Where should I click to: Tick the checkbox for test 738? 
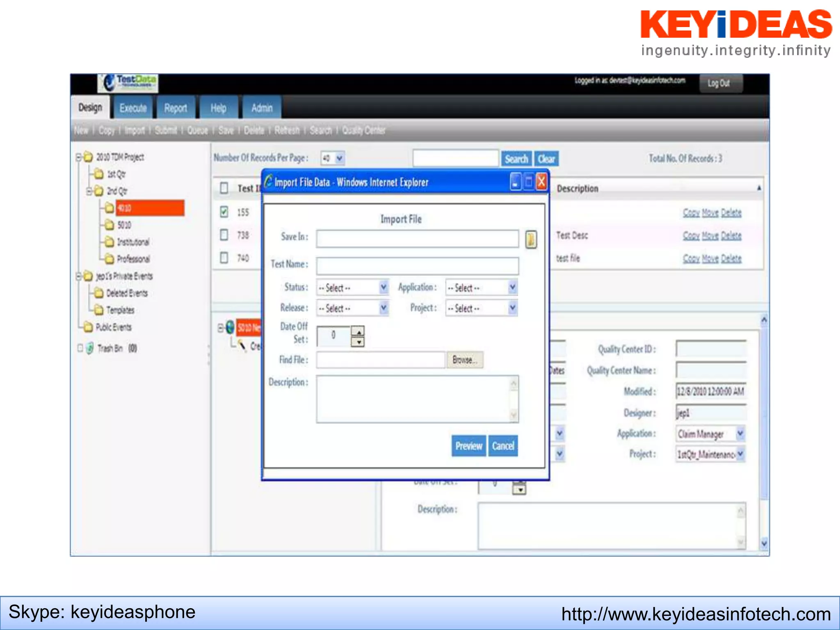pyautogui.click(x=224, y=235)
